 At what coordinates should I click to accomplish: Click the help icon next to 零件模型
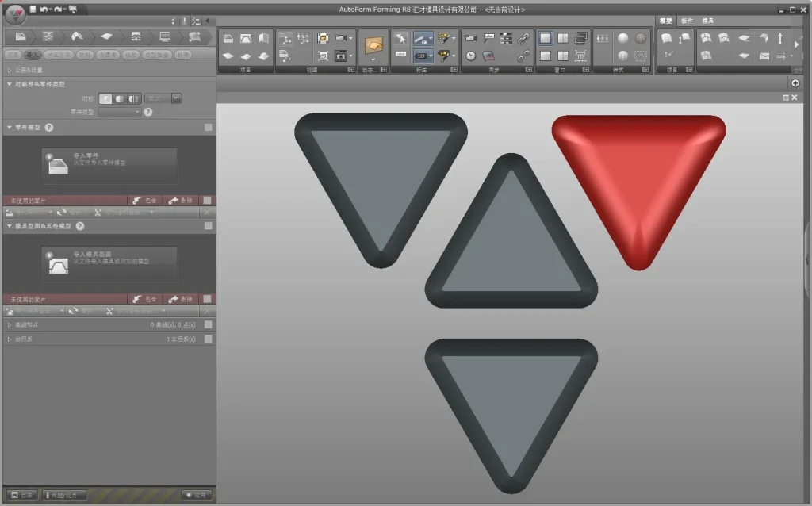pos(49,127)
